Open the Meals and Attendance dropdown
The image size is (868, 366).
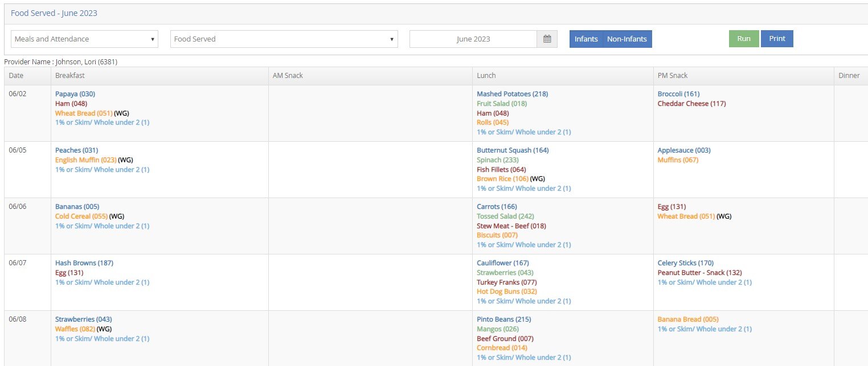coord(84,39)
